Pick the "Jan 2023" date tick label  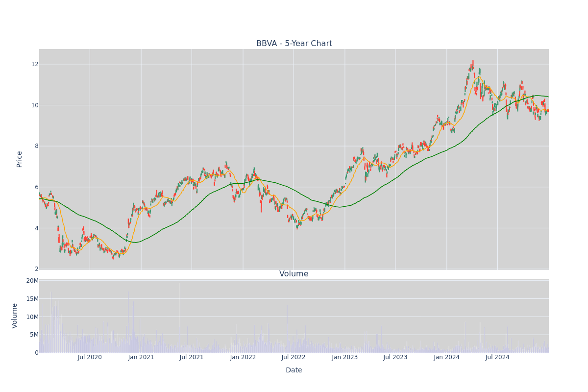[x=345, y=357]
